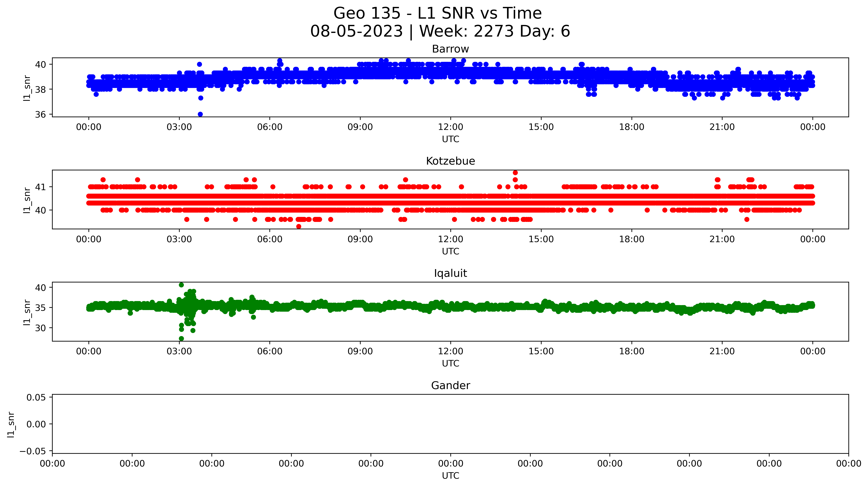Click the highest red data point in the Kotzebue plot
Screen dimensions: 868x487
[x=515, y=173]
